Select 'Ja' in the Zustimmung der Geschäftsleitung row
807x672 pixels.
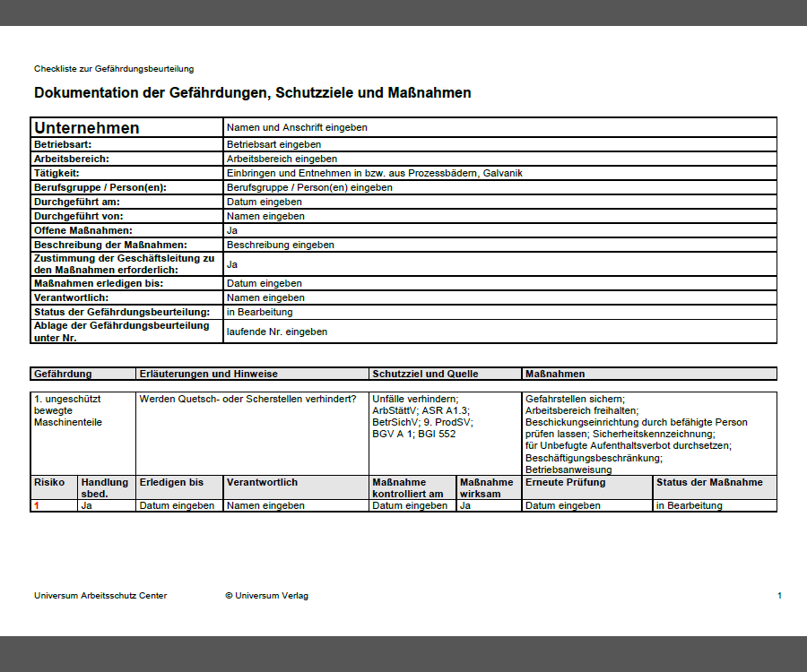click(232, 265)
